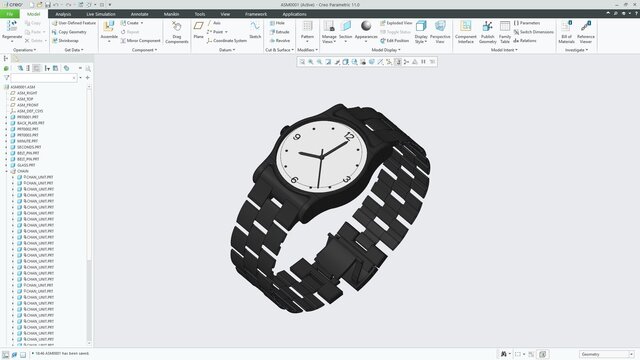
Task: Click the New file icon in title bar
Action: (x=31, y=4)
